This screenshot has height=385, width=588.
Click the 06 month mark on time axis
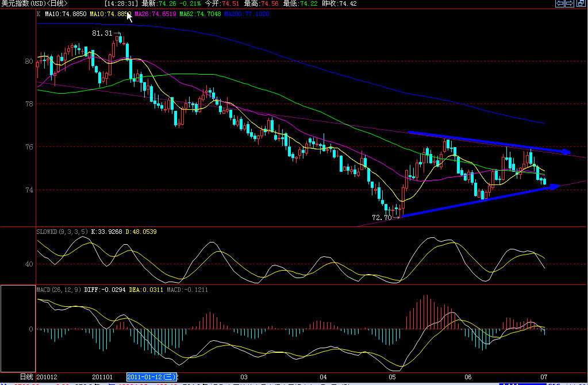point(468,377)
